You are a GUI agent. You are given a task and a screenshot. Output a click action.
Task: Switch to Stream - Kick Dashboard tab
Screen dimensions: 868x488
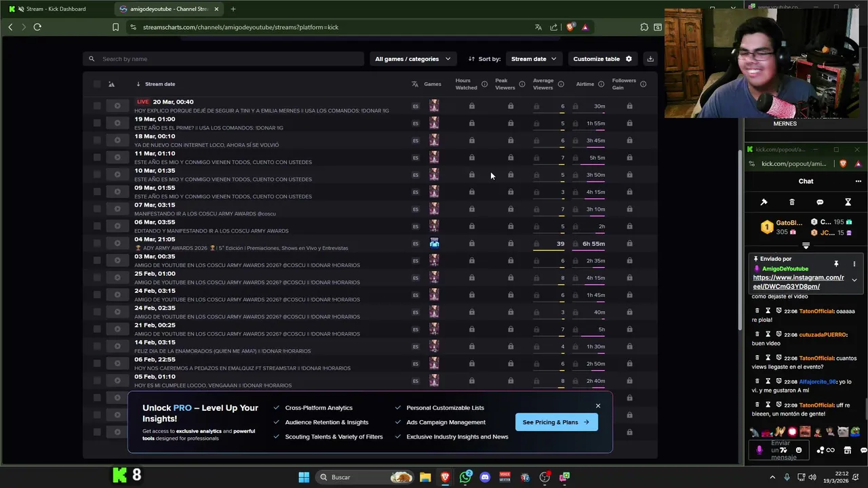56,9
